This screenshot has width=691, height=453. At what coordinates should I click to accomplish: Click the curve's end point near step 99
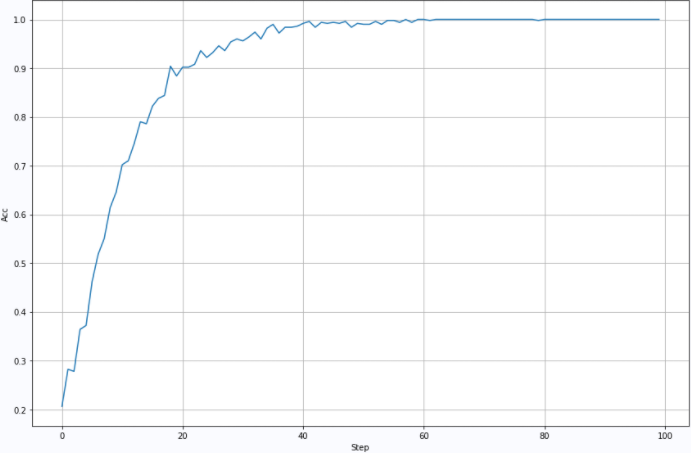click(x=659, y=19)
